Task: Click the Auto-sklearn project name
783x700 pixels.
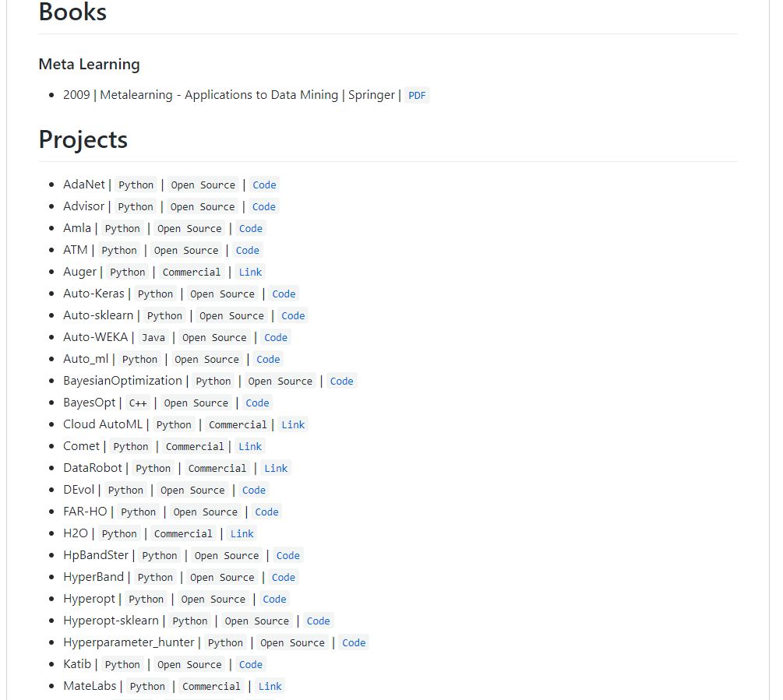Action: point(98,315)
